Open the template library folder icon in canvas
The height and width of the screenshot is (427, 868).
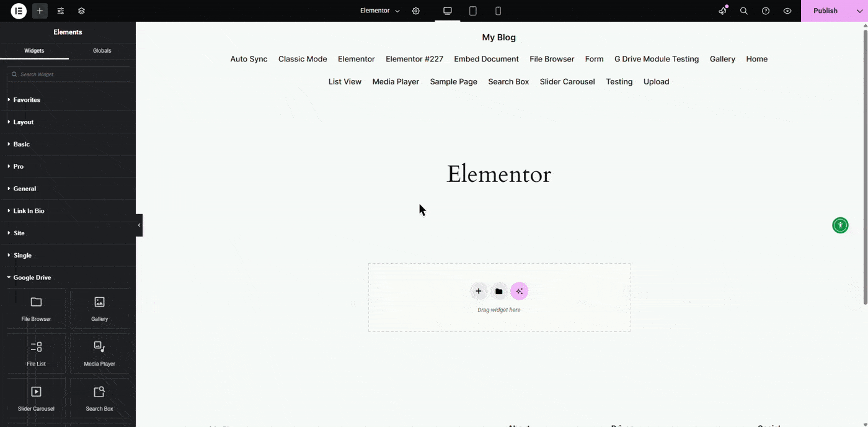pos(499,291)
